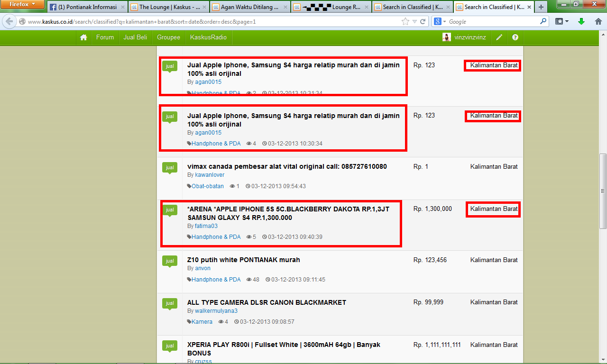Open the Firefox menu button
This screenshot has width=607, height=364.
tap(22, 4)
